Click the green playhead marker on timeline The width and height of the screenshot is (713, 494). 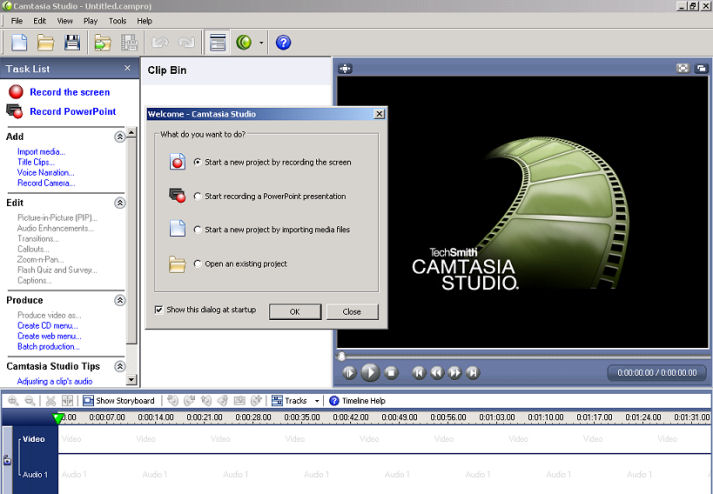pyautogui.click(x=59, y=417)
